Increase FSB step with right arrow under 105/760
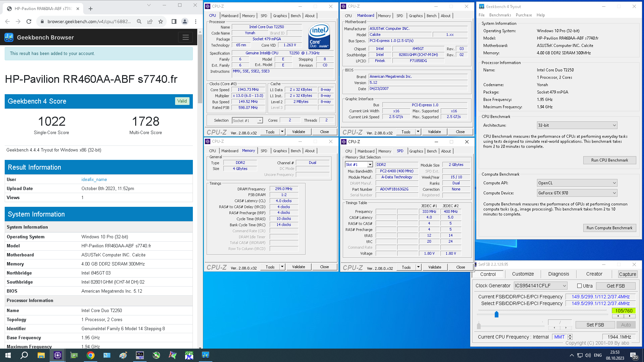The image size is (644, 362). tap(630, 316)
